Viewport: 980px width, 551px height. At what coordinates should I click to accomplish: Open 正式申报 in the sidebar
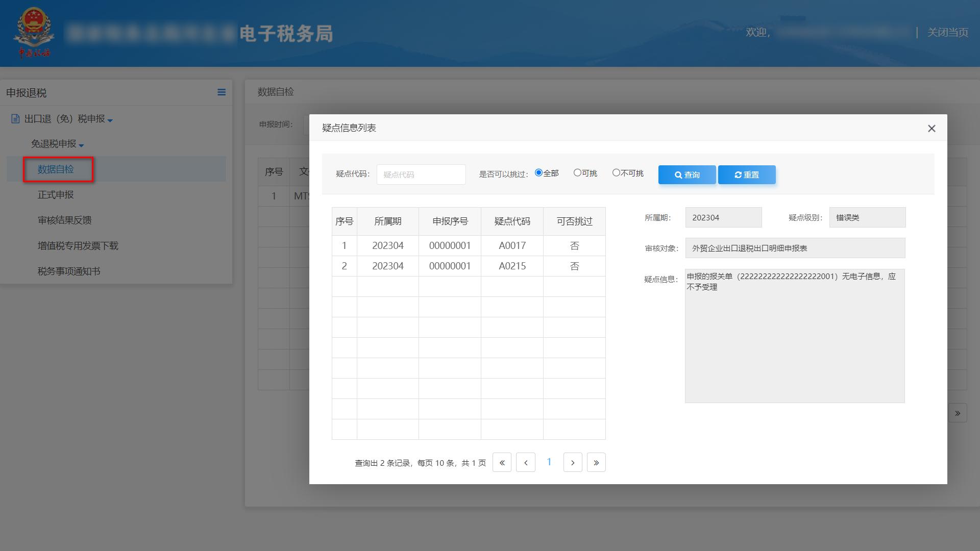click(x=56, y=195)
